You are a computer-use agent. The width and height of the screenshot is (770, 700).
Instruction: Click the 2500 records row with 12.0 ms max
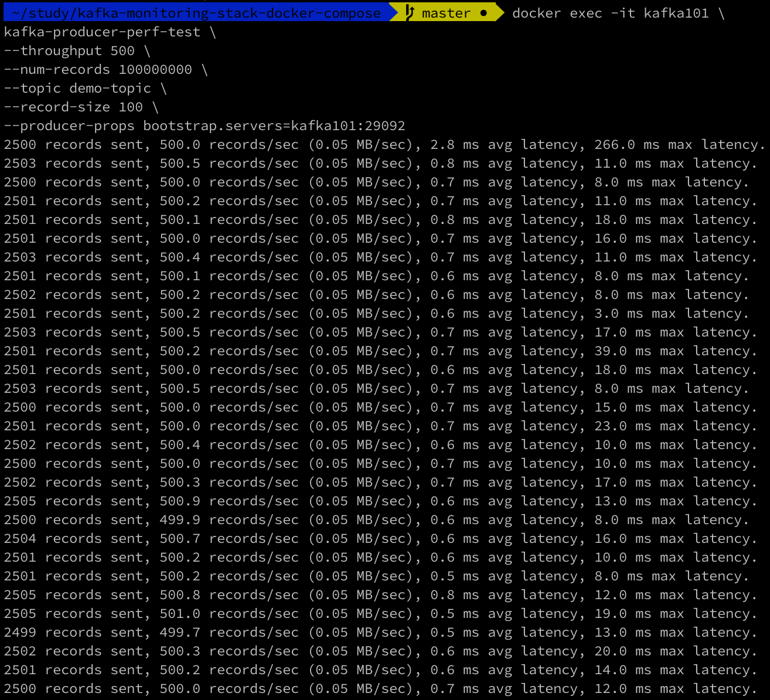coord(380,688)
